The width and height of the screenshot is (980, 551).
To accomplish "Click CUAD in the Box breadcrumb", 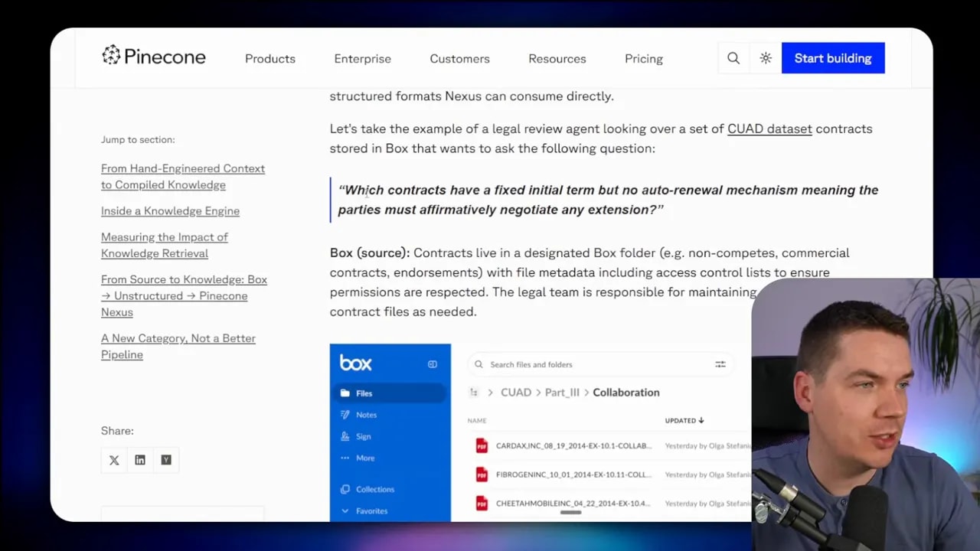I will point(516,393).
